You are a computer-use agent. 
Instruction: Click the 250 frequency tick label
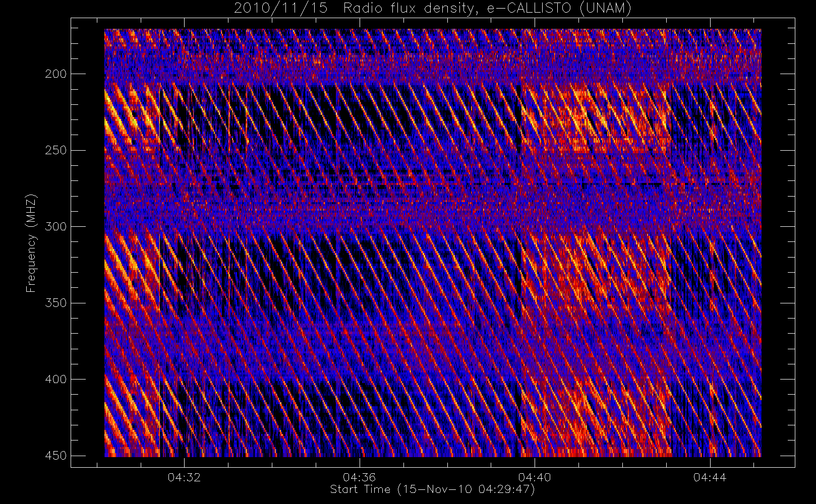(55, 150)
